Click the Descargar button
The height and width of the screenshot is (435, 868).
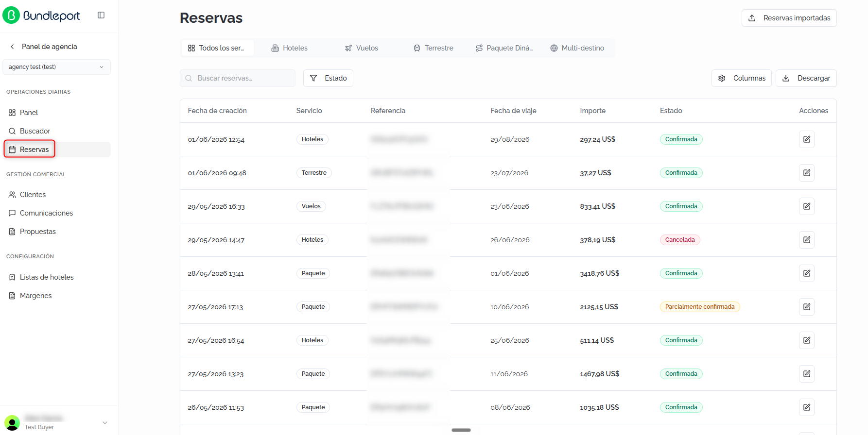(x=806, y=78)
